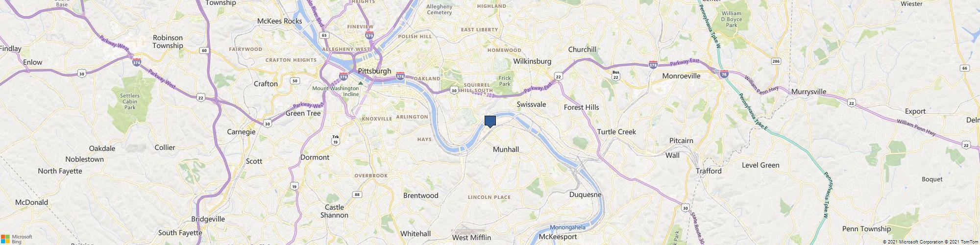Click the Route 60 shield near Robinson Township
The image size is (980, 245).
point(204,50)
